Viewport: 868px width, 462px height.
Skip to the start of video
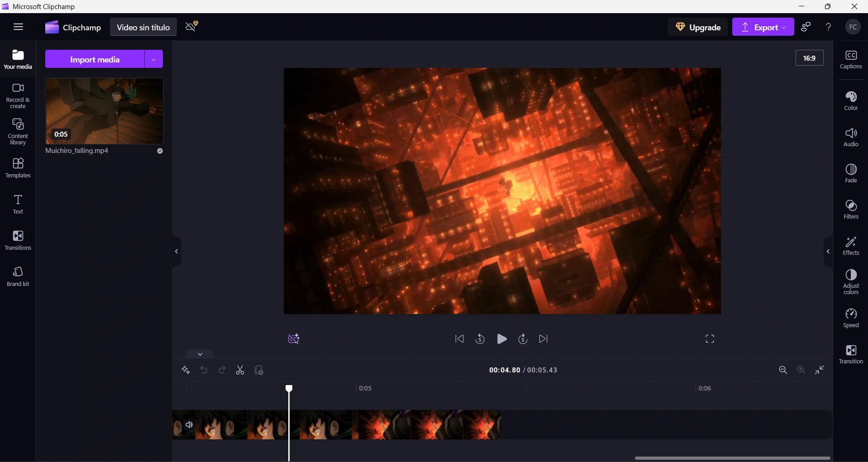pos(459,339)
